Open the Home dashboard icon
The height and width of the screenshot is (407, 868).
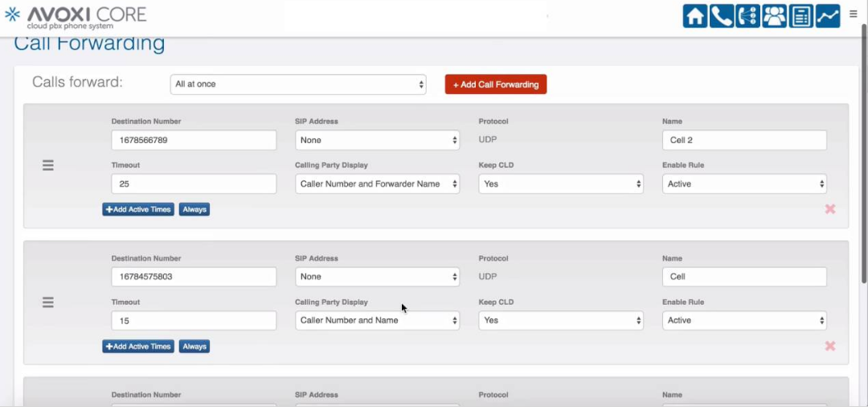tap(695, 16)
